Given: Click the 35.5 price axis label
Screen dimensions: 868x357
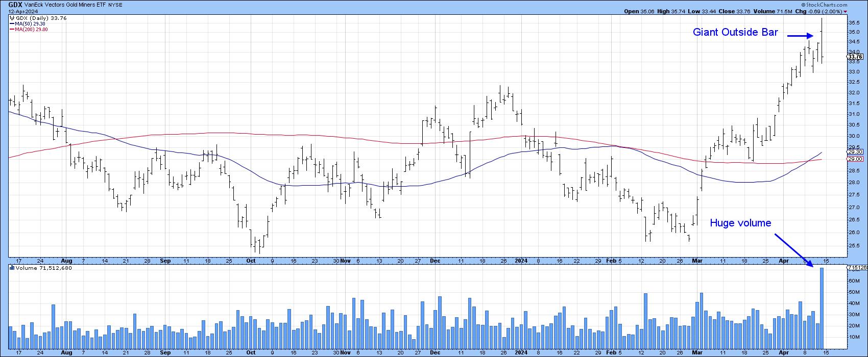Looking at the screenshot, I should coord(853,23).
